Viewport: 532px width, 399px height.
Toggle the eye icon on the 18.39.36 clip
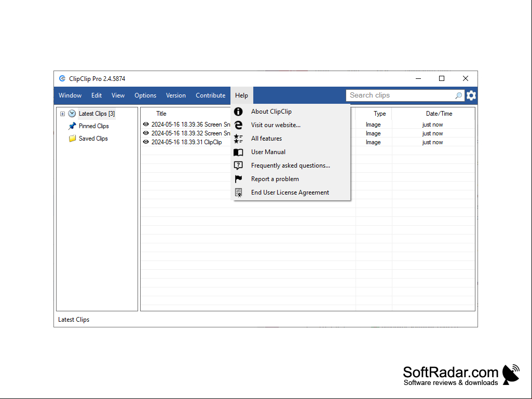coord(146,125)
